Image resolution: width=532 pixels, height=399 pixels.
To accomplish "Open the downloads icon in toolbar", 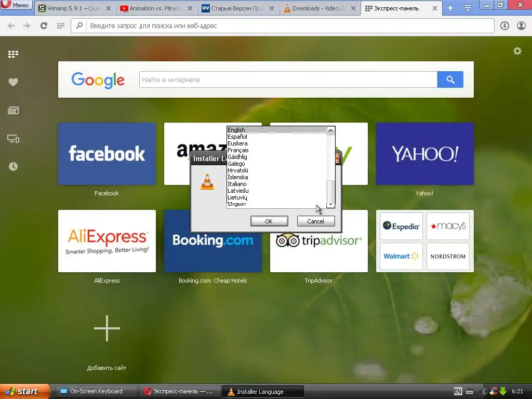I will coord(504,26).
